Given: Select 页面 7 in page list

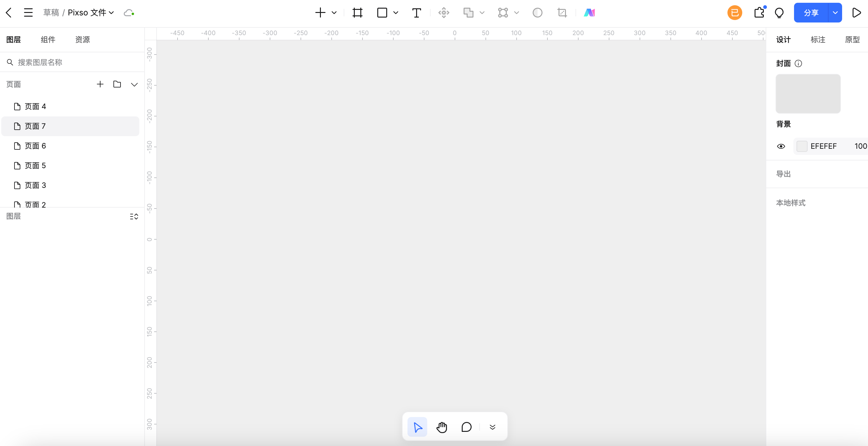Looking at the screenshot, I should (70, 126).
